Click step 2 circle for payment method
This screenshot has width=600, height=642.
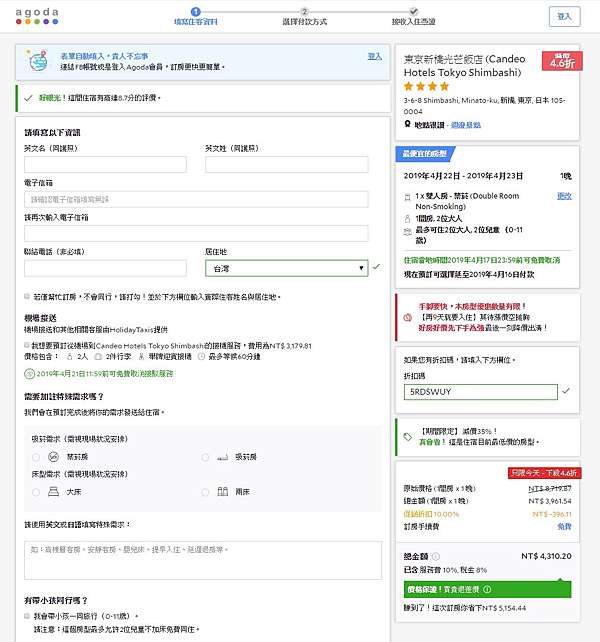coord(304,11)
